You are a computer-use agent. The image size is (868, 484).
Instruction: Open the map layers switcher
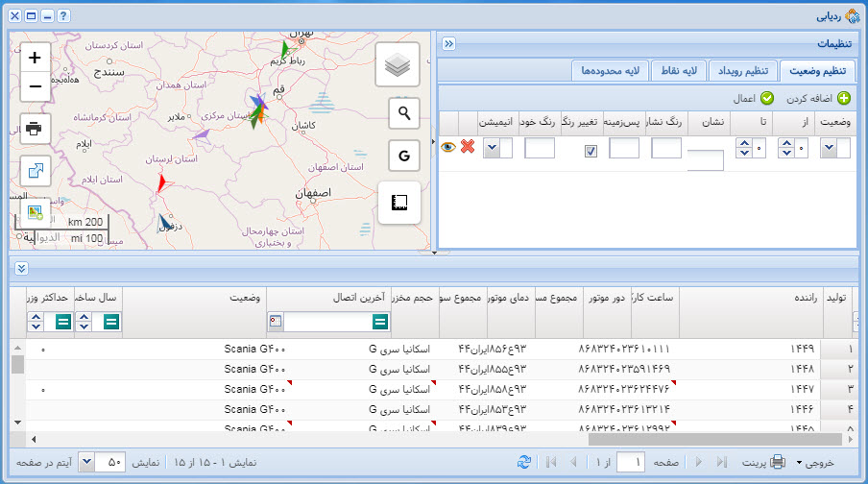(398, 65)
